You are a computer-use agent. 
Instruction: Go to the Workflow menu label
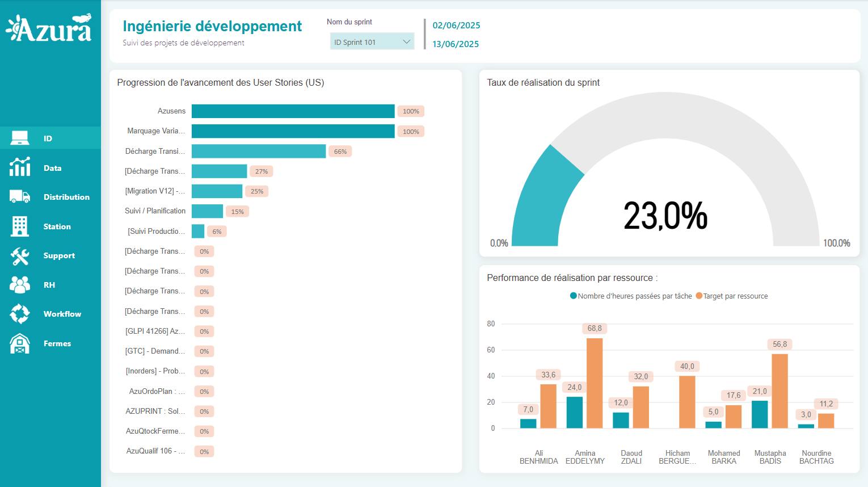coord(62,314)
